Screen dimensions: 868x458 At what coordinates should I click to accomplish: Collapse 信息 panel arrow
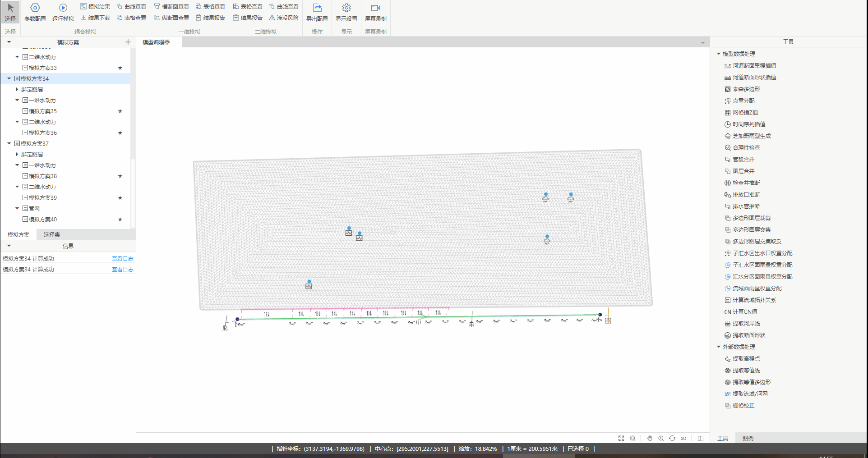pyautogui.click(x=9, y=246)
